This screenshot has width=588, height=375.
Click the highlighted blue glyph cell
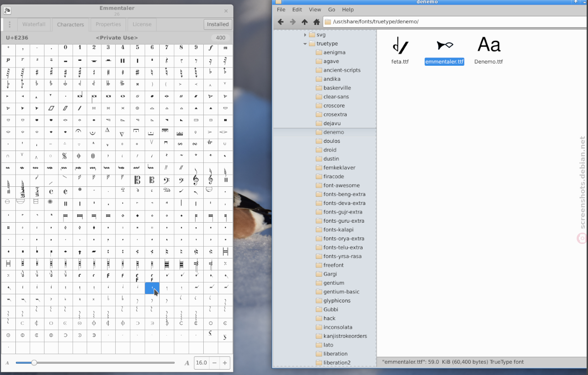(x=152, y=287)
